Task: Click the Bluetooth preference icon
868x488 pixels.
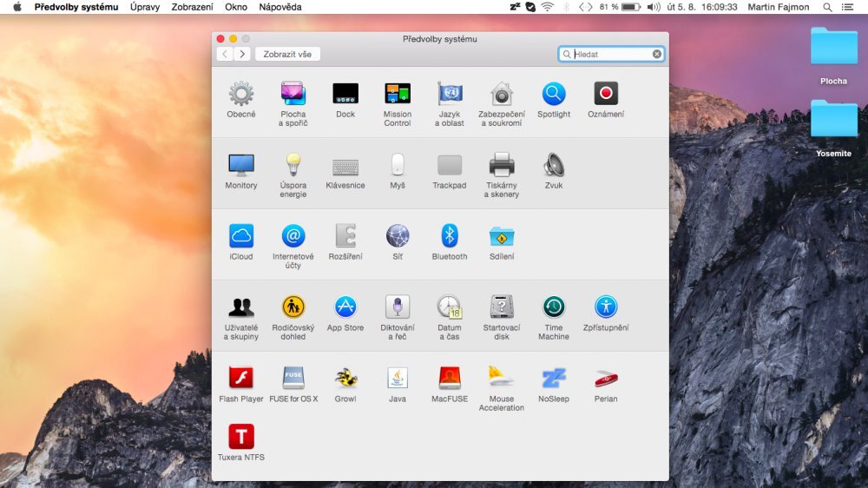Action: pos(450,236)
